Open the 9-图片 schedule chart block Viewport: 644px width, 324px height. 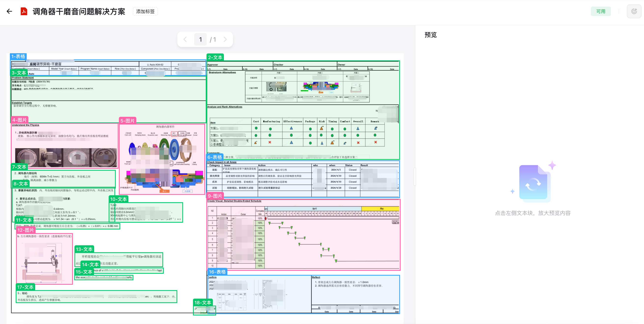pos(303,235)
